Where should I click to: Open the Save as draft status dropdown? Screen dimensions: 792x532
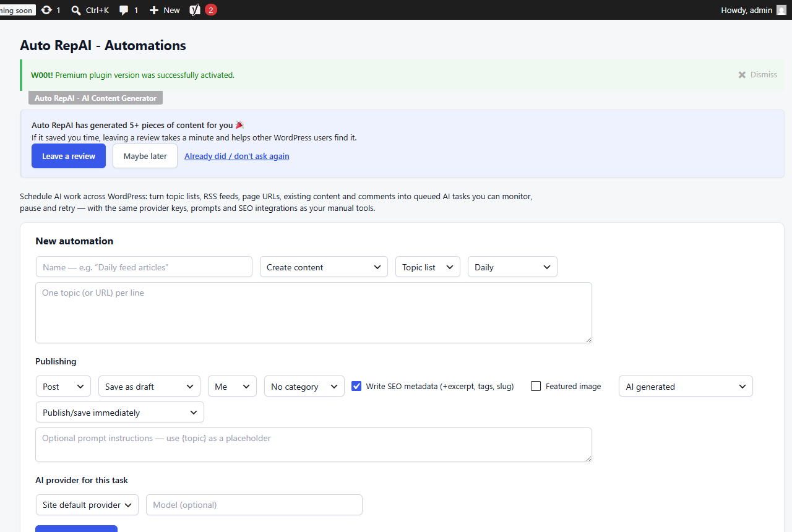click(x=149, y=387)
